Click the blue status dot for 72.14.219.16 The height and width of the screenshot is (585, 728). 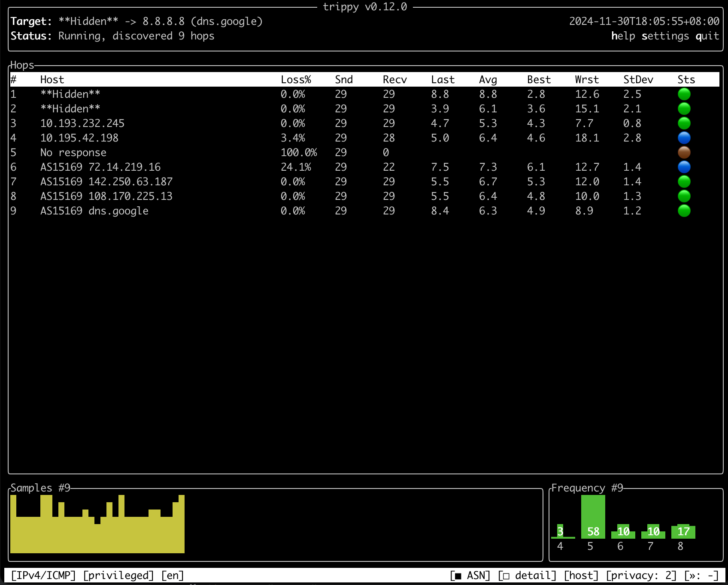pos(684,167)
